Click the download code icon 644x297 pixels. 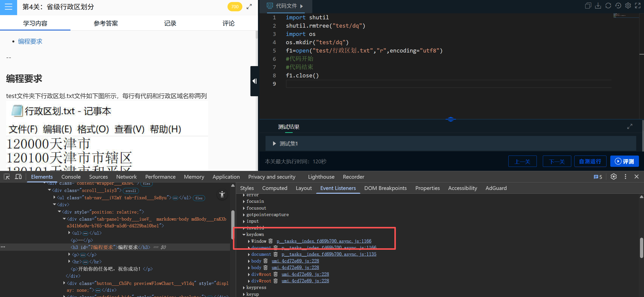pyautogui.click(x=598, y=6)
